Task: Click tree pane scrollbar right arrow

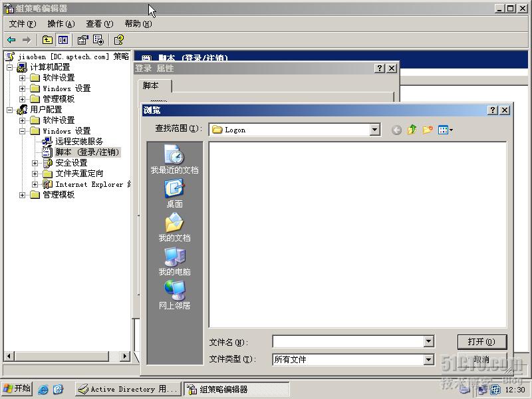Action: 125,356
